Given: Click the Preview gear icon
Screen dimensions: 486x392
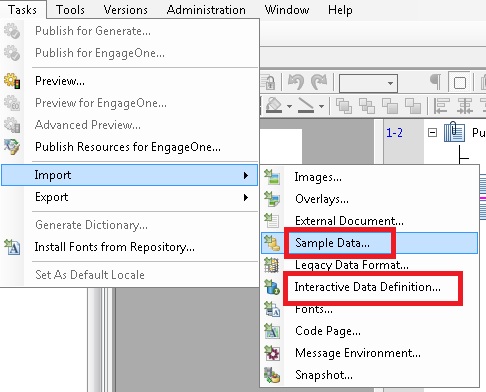Looking at the screenshot, I should click(12, 81).
